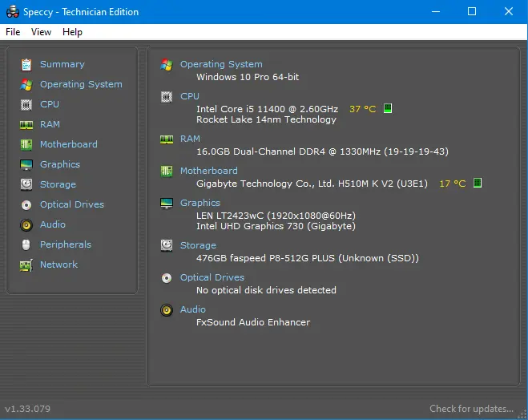Click the Storage drive icon in summary panel
This screenshot has height=420, width=528.
tap(167, 245)
